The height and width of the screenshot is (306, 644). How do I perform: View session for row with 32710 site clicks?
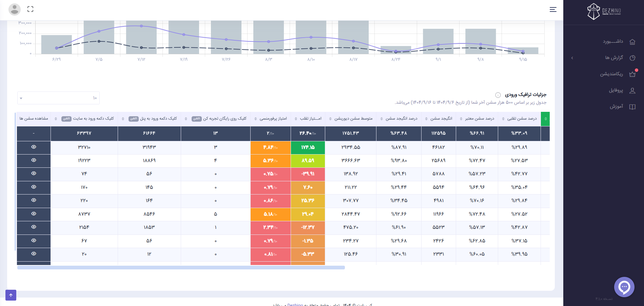click(34, 147)
